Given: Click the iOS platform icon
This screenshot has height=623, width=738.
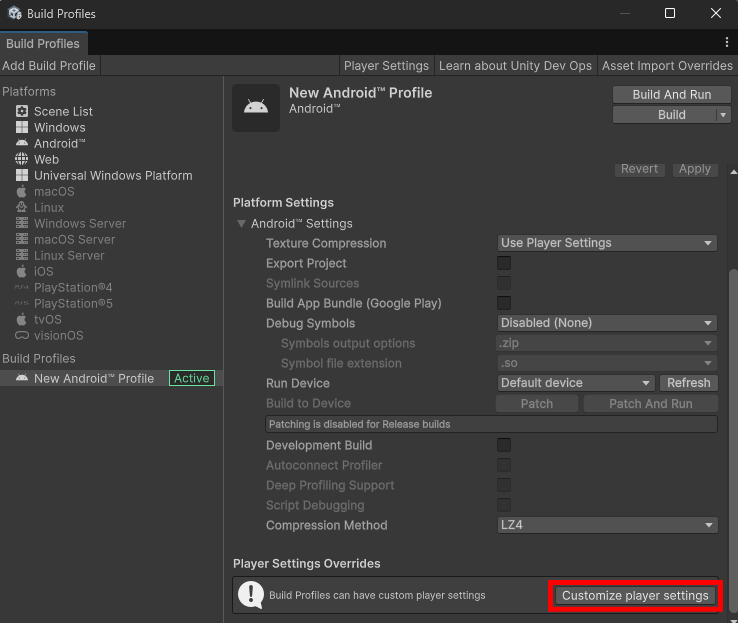Looking at the screenshot, I should [x=22, y=271].
